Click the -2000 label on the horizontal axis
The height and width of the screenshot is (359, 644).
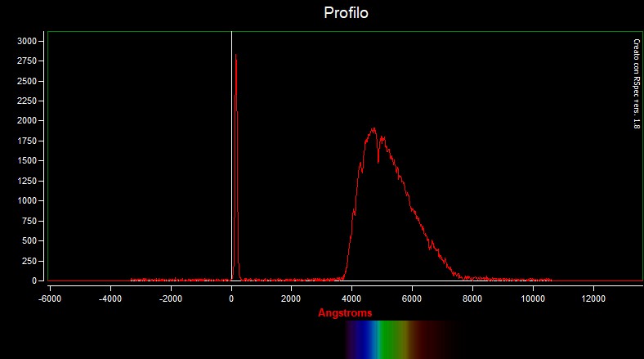click(x=171, y=298)
